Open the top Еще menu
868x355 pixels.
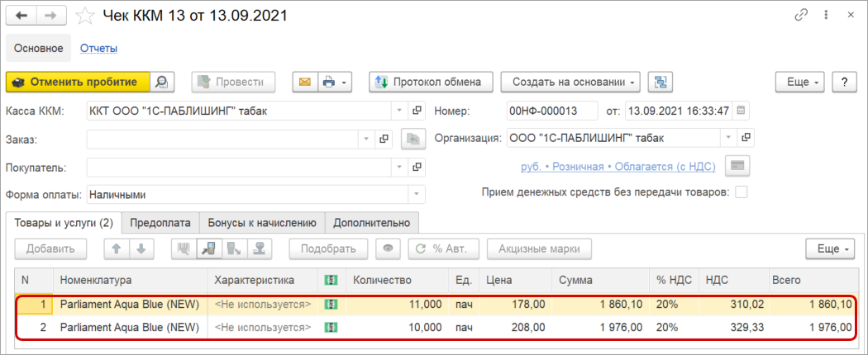[800, 82]
